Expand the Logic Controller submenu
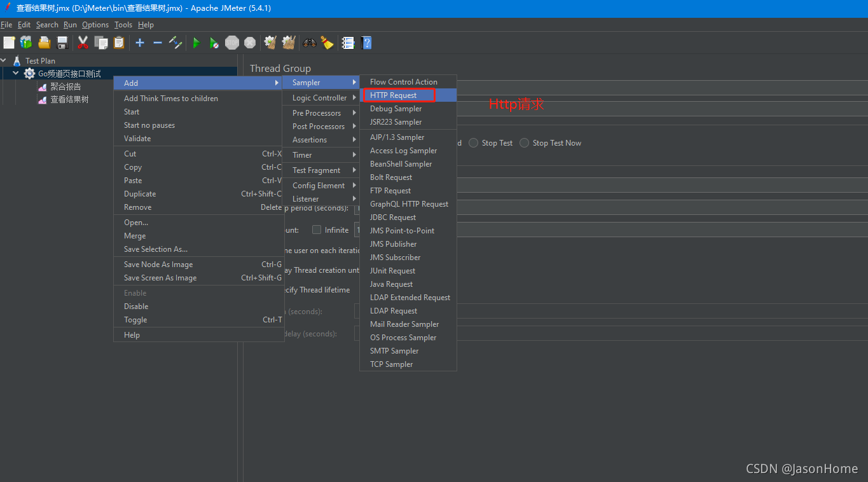The width and height of the screenshot is (868, 482). pos(321,98)
